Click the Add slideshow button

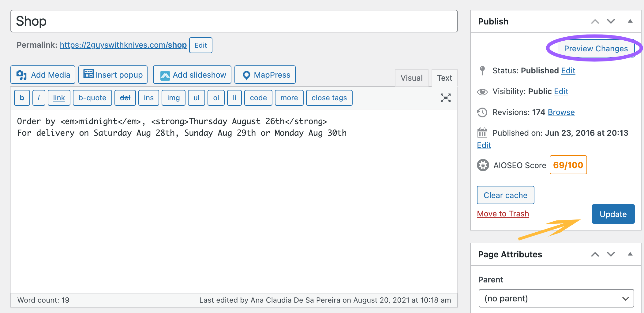click(192, 75)
